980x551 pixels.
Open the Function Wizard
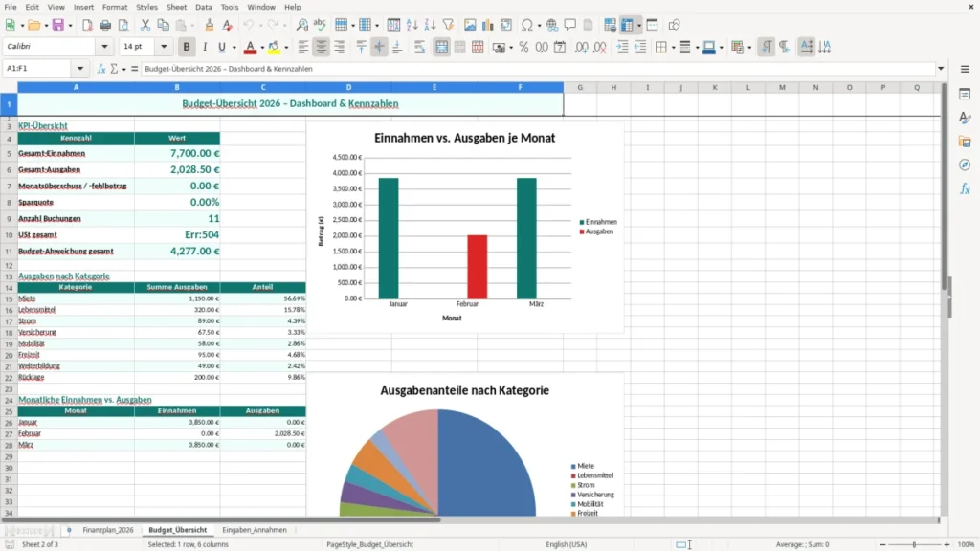(101, 69)
